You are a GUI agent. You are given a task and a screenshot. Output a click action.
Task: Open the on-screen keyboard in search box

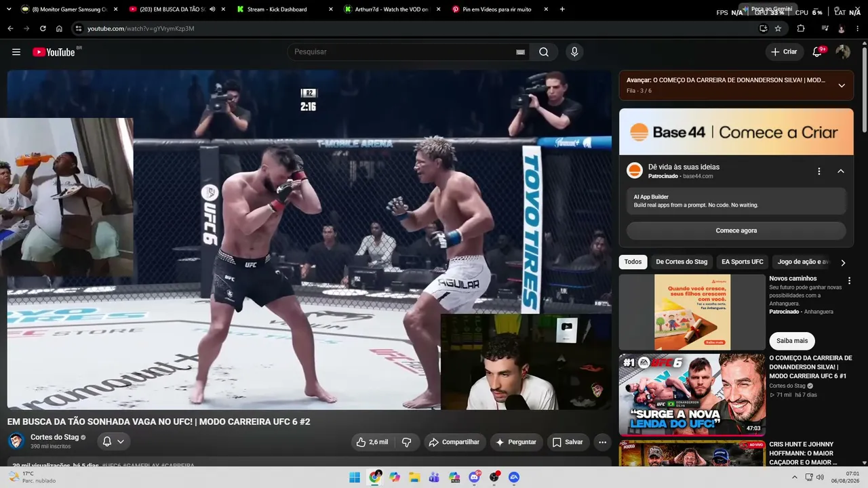click(x=520, y=52)
